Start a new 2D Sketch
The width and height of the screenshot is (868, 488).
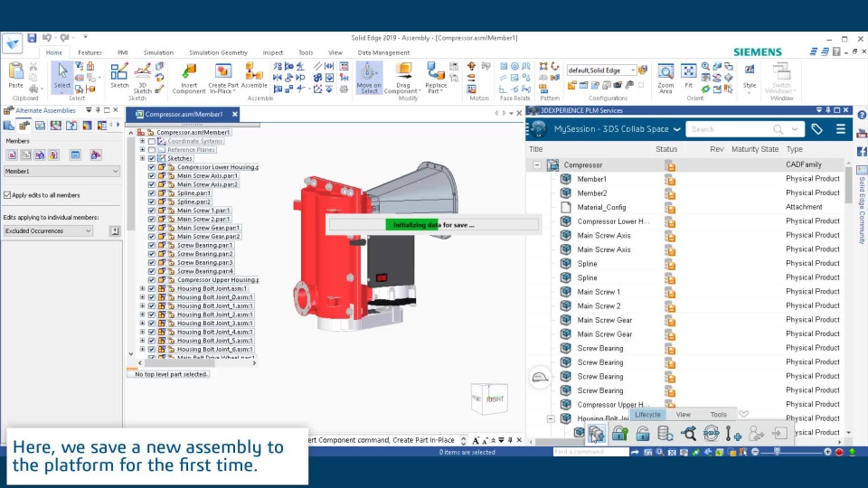(119, 75)
